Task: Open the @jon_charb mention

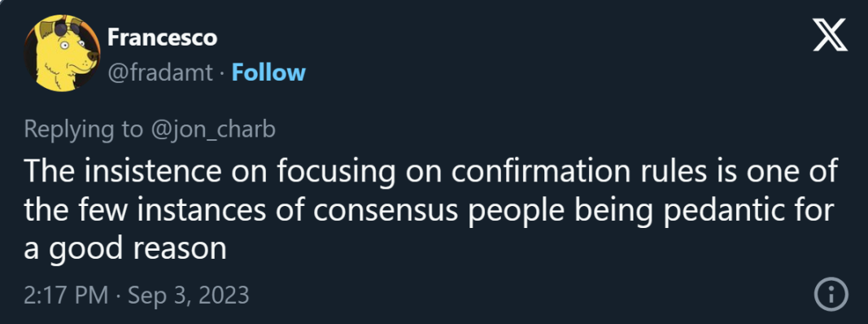Action: click(212, 129)
